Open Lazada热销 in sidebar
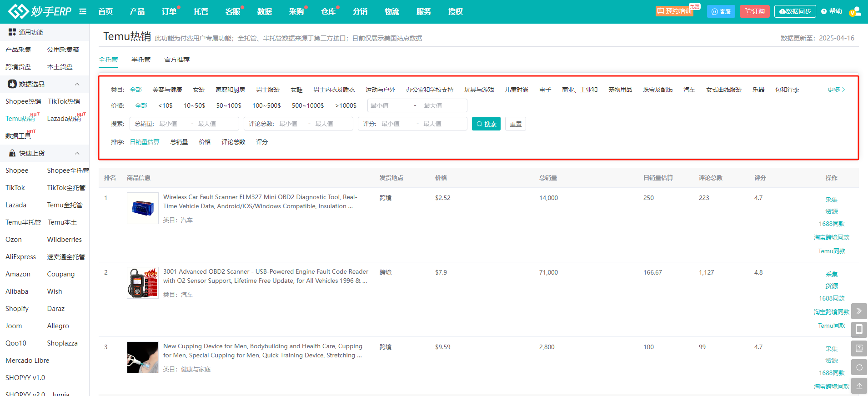Screen dimensions: 868x396 (x=64, y=119)
